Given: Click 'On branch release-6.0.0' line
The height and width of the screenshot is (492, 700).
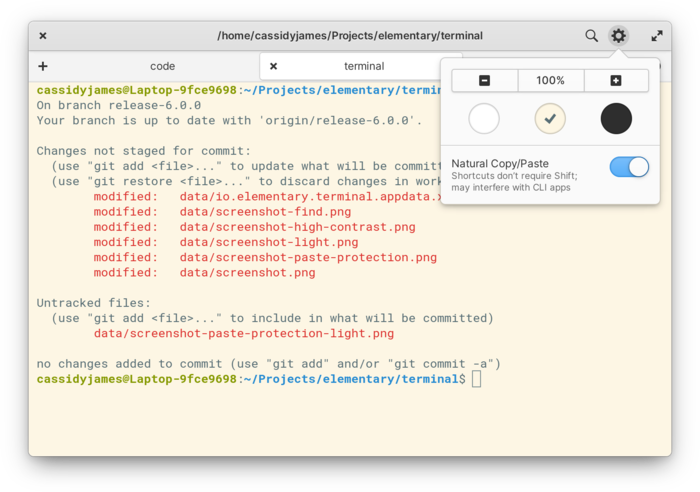Looking at the screenshot, I should [x=119, y=105].
